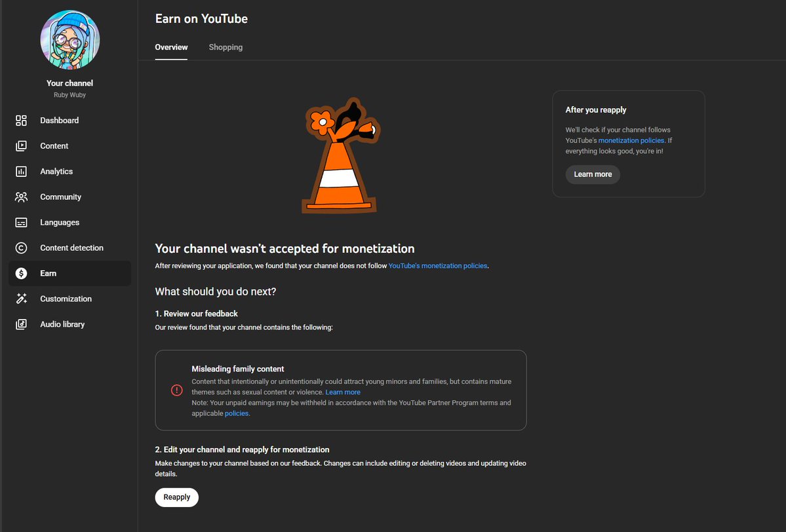Open the Customization magic wand icon

click(21, 299)
